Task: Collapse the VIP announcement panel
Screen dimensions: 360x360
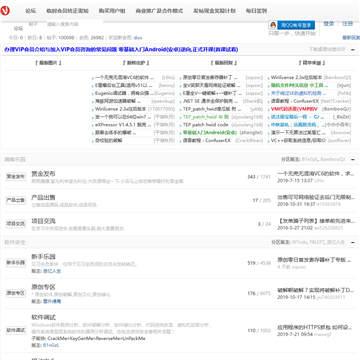Action: [x=353, y=50]
